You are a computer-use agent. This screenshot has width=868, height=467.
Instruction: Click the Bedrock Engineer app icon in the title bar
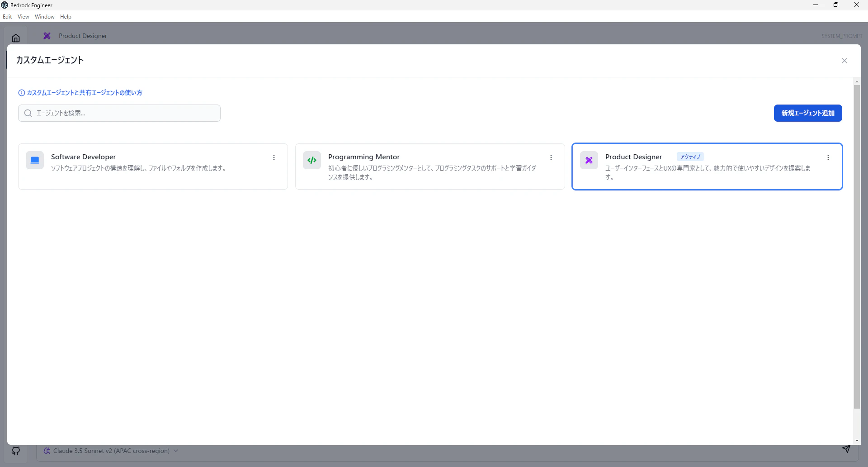[x=5, y=5]
